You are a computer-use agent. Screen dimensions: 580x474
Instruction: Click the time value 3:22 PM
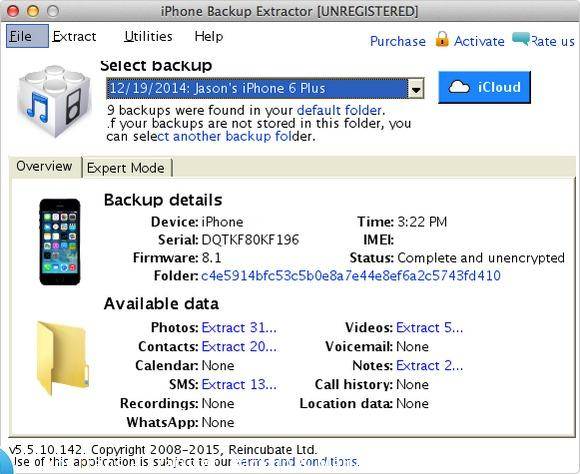click(422, 222)
